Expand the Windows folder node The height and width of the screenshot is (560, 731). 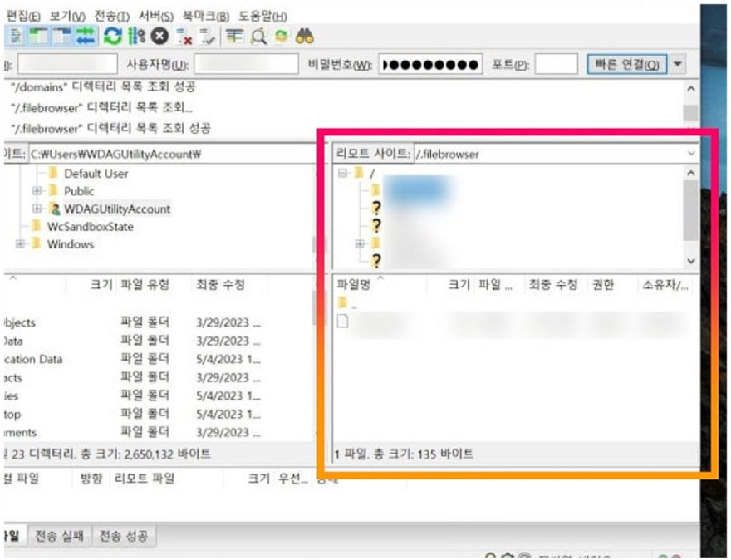(x=20, y=244)
